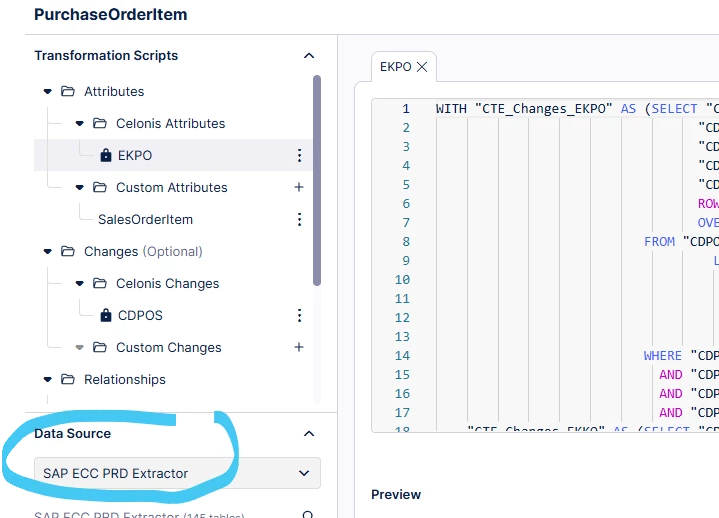
Task: Click line number 8 in editor gutter
Action: (406, 242)
